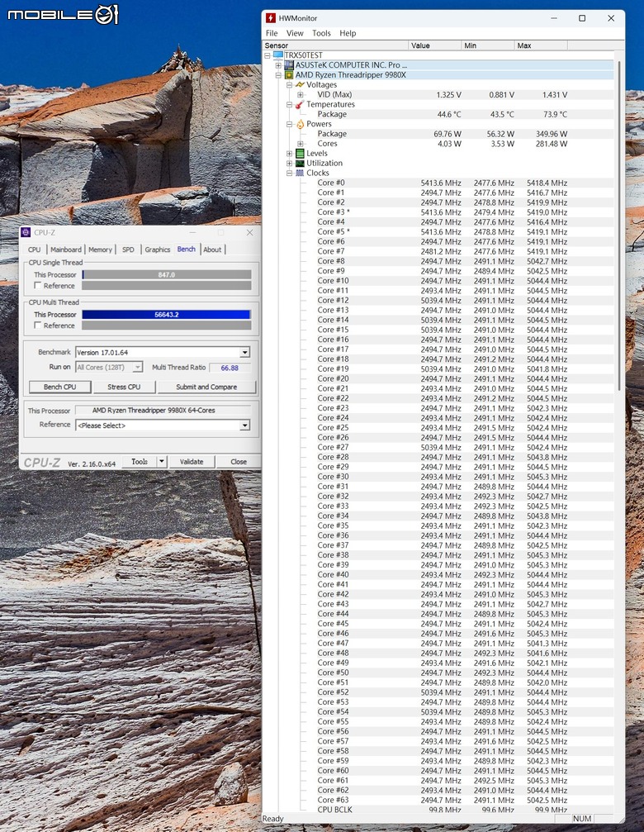Screen dimensions: 644x832
Task: Switch to the About tab
Action: [x=212, y=250]
